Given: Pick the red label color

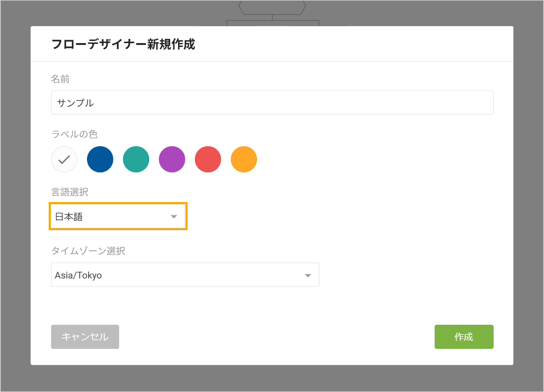Looking at the screenshot, I should (208, 159).
